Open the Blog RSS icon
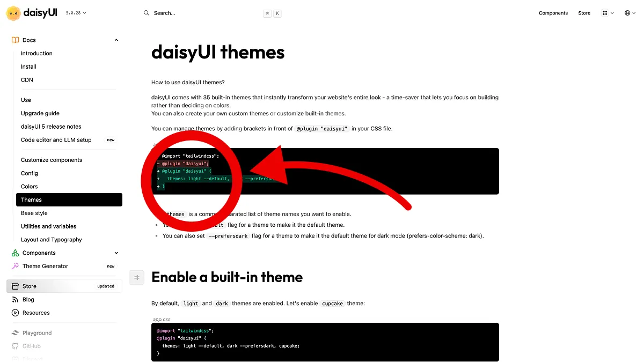 click(16, 299)
